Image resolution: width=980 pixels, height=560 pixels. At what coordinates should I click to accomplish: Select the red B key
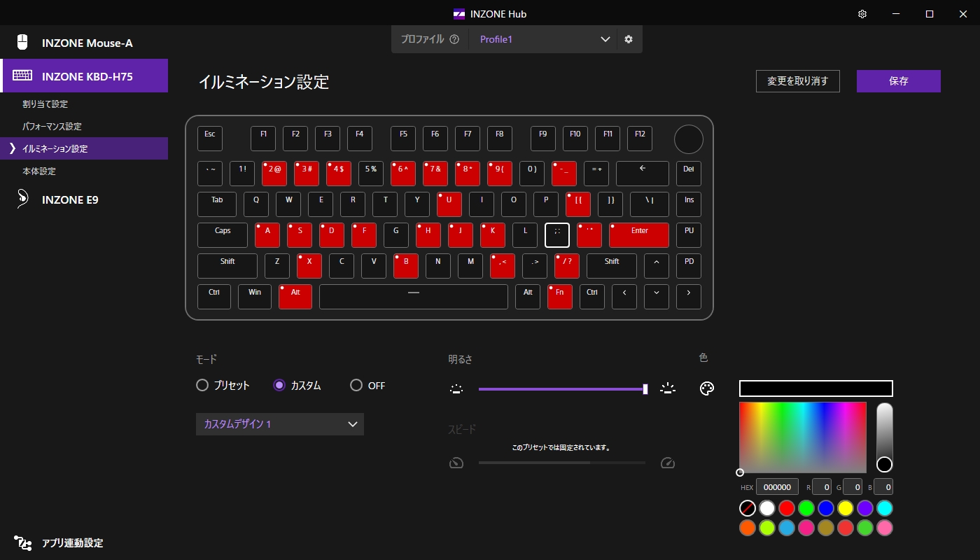point(406,266)
